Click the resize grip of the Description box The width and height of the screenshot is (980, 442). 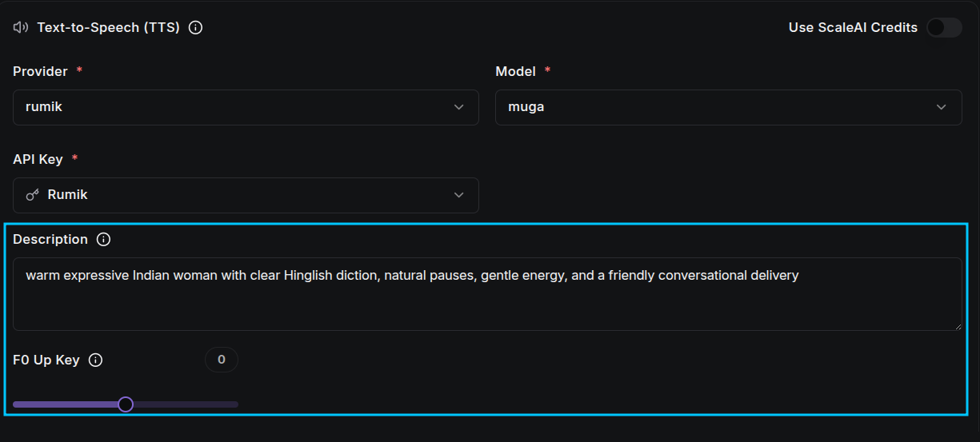958,326
